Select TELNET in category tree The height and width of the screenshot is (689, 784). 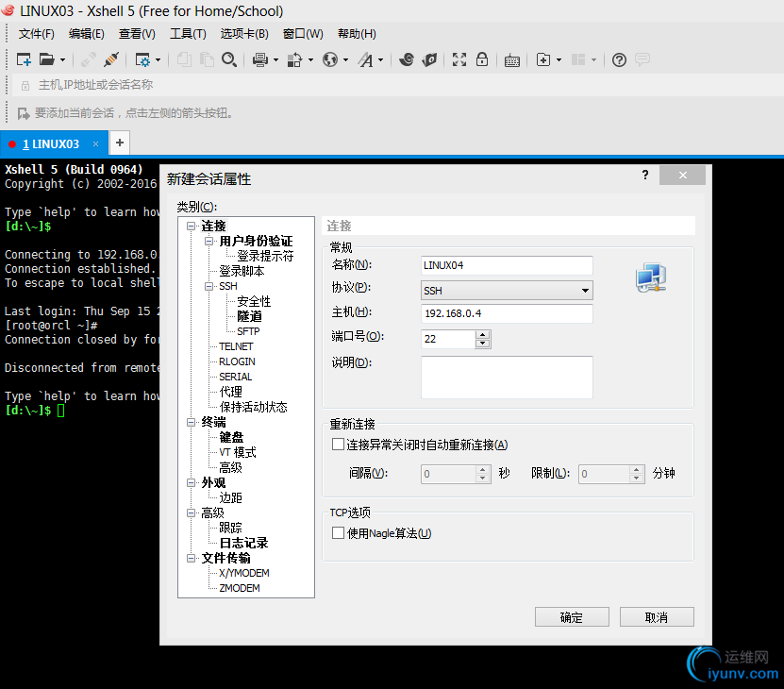(x=236, y=346)
